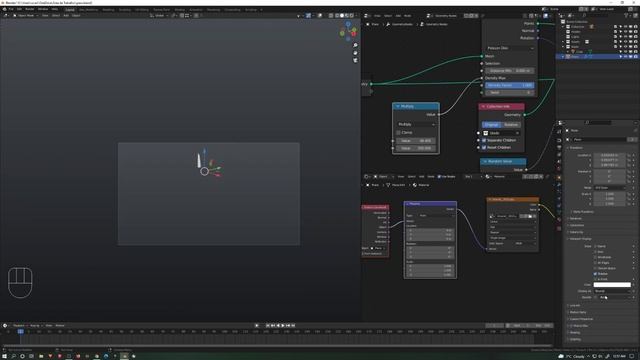Toggle Reset Children checkbox
640x360 pixels.
pos(484,147)
